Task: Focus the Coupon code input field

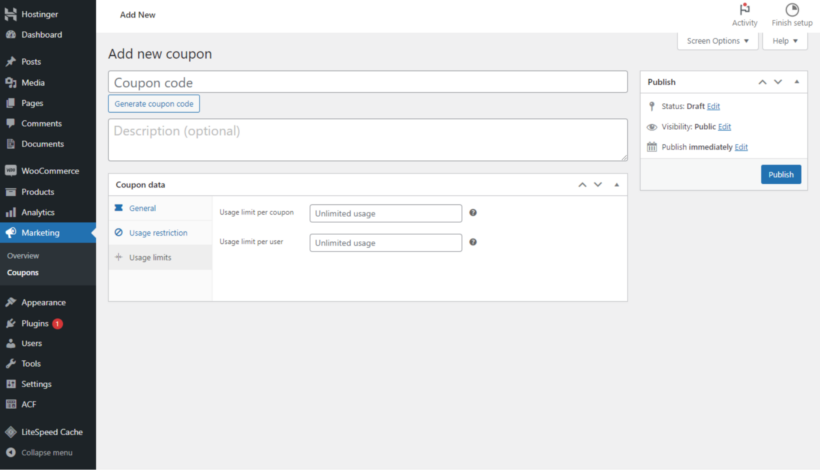Action: click(x=367, y=82)
